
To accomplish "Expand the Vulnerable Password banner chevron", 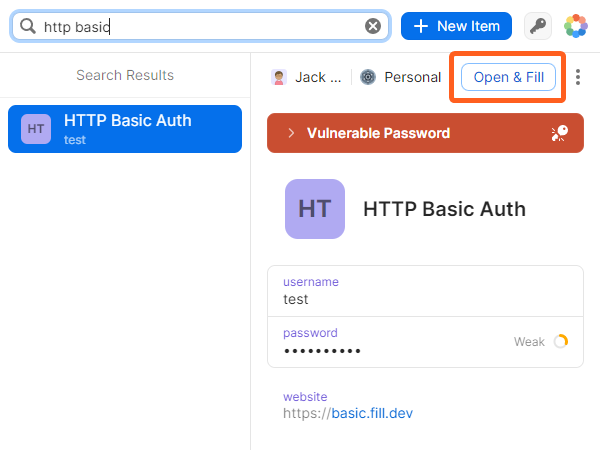I will click(291, 133).
